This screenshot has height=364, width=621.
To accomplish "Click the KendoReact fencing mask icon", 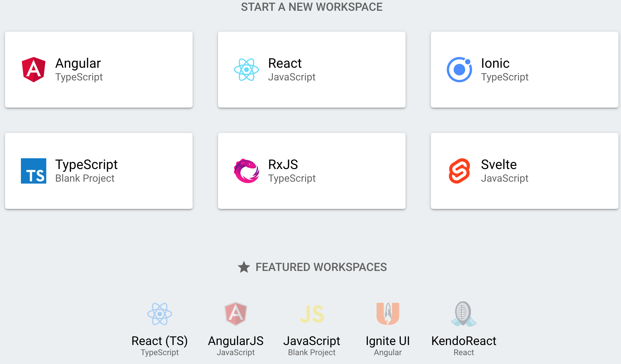I will [464, 314].
